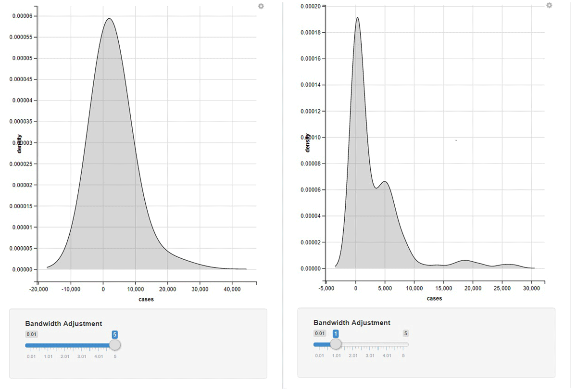Click the left bandwidth slider handle at 5
The height and width of the screenshot is (392, 577).
point(115,345)
